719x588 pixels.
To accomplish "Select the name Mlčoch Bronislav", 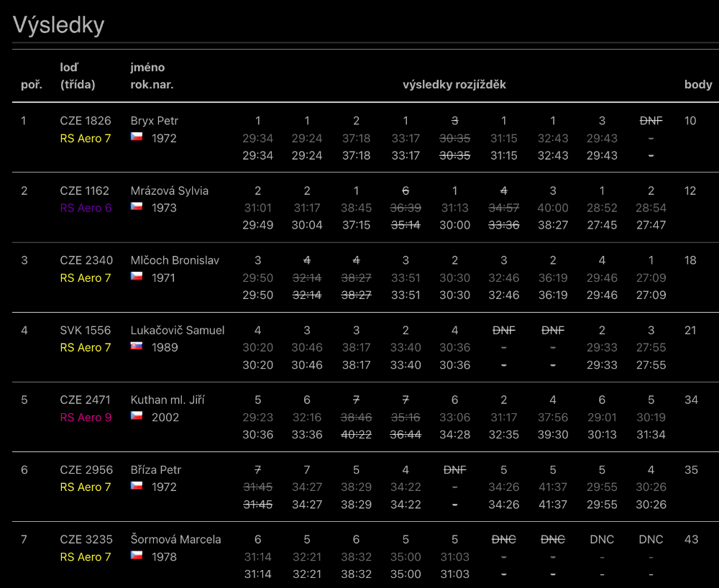I will click(x=175, y=260).
